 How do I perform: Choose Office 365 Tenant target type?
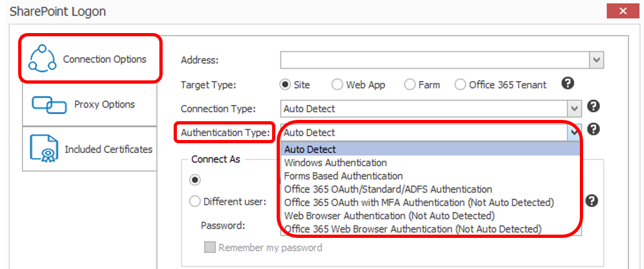pyautogui.click(x=460, y=85)
